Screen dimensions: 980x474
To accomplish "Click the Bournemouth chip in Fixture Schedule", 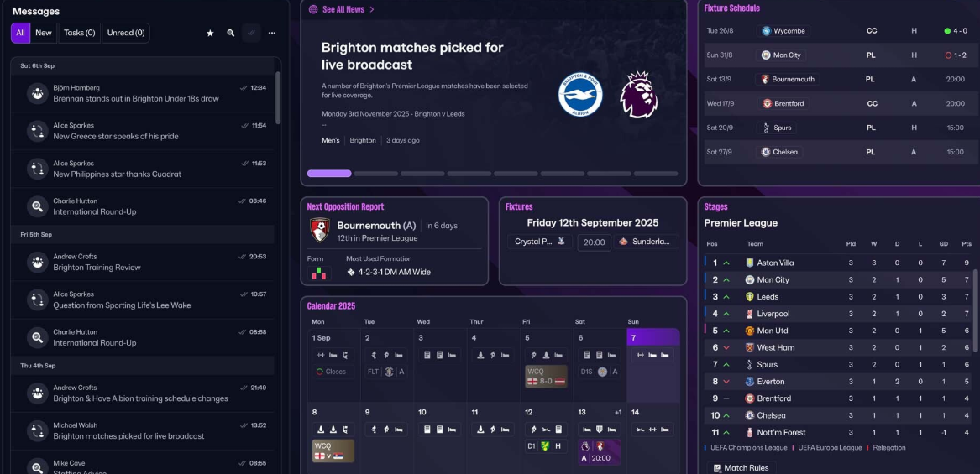I will coord(788,80).
